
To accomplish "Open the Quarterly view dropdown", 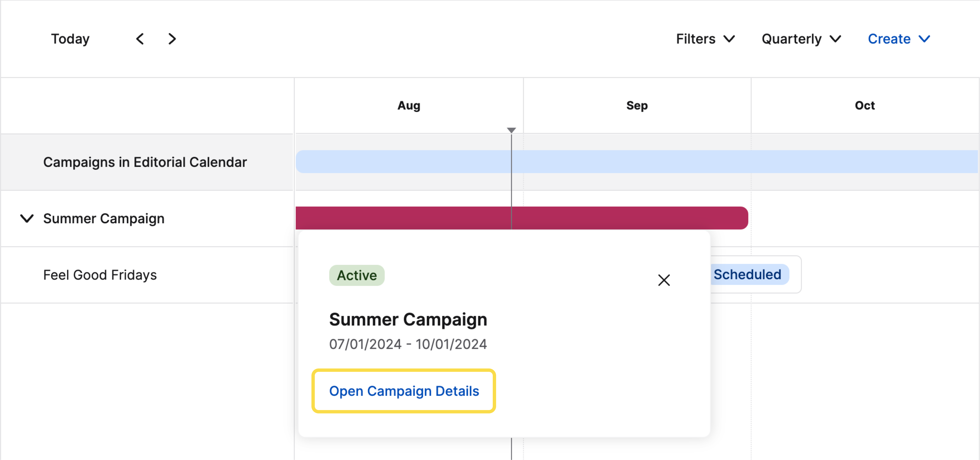I will click(801, 39).
